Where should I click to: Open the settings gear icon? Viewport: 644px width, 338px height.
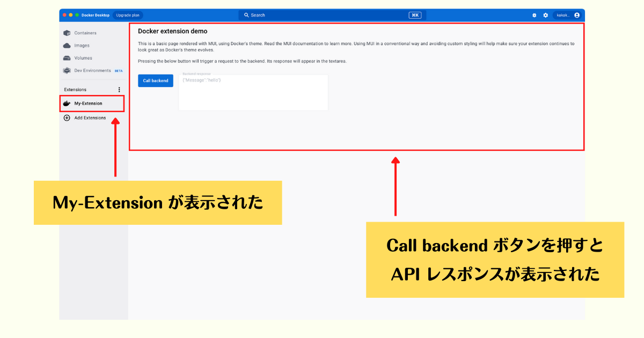546,15
